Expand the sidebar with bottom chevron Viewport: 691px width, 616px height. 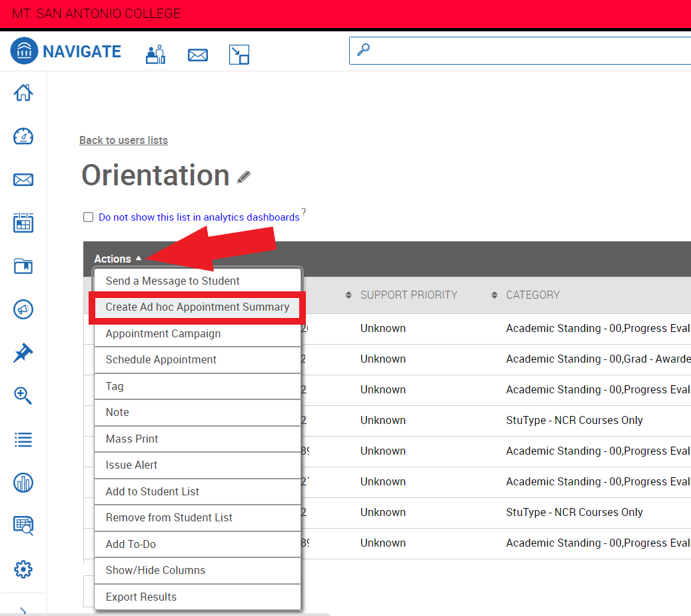23,611
